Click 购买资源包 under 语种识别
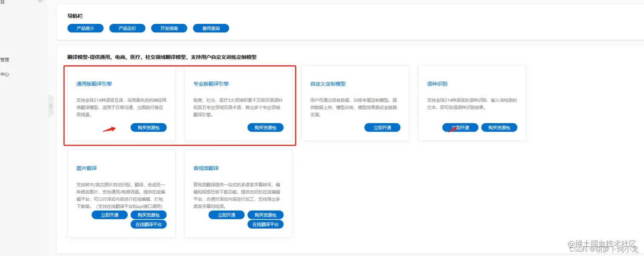Viewport: 644px width, 256px height. pyautogui.click(x=499, y=127)
